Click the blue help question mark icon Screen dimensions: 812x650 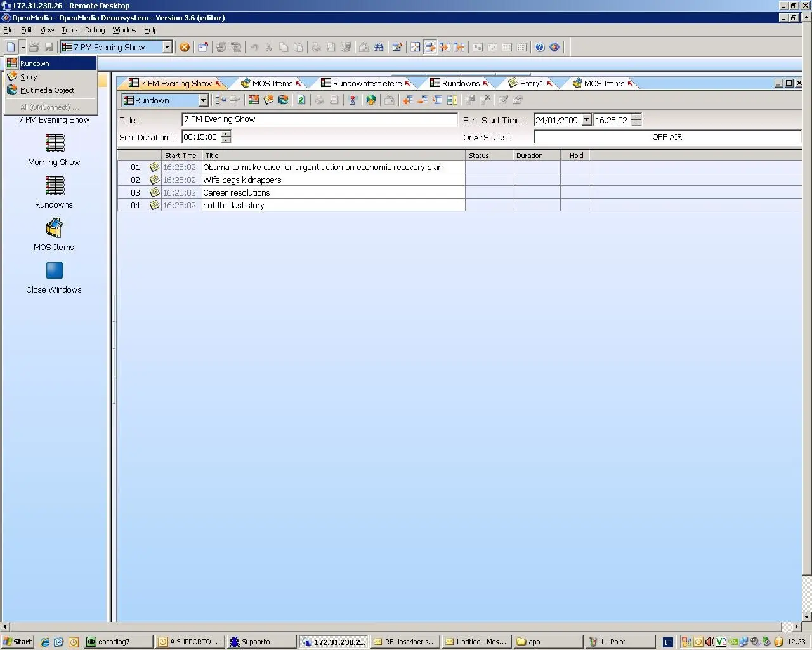(x=539, y=47)
